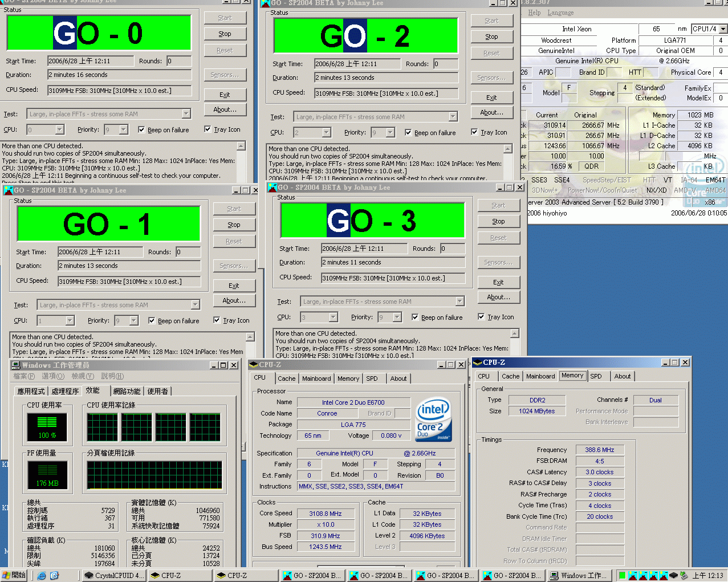
Task: Open the CPU1/4 selector in CrystalCPUID
Action: 723,29
